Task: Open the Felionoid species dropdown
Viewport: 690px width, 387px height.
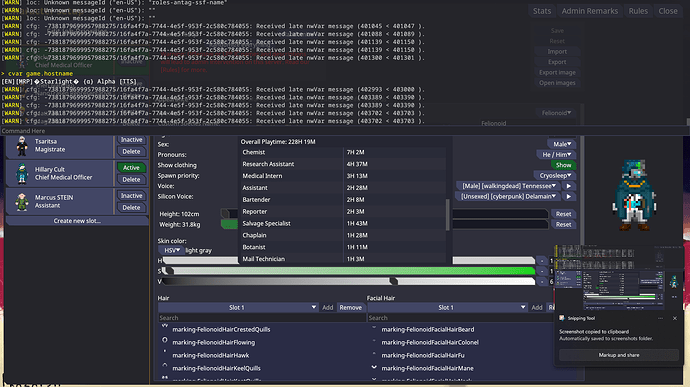Action: tap(556, 113)
